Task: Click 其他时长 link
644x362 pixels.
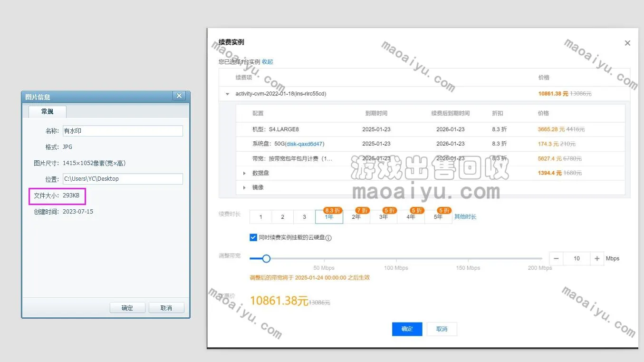Action: (x=465, y=217)
